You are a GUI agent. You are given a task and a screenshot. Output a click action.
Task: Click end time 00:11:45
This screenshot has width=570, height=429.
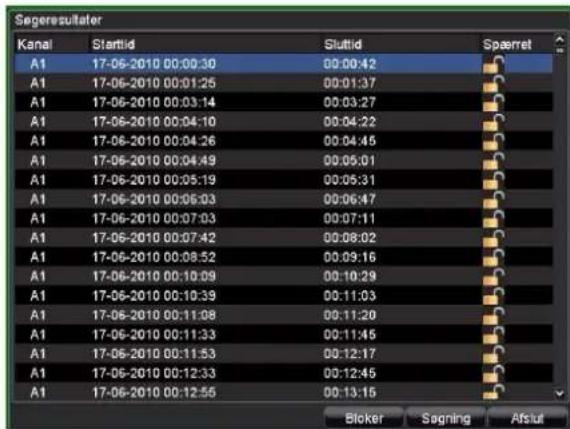349,334
